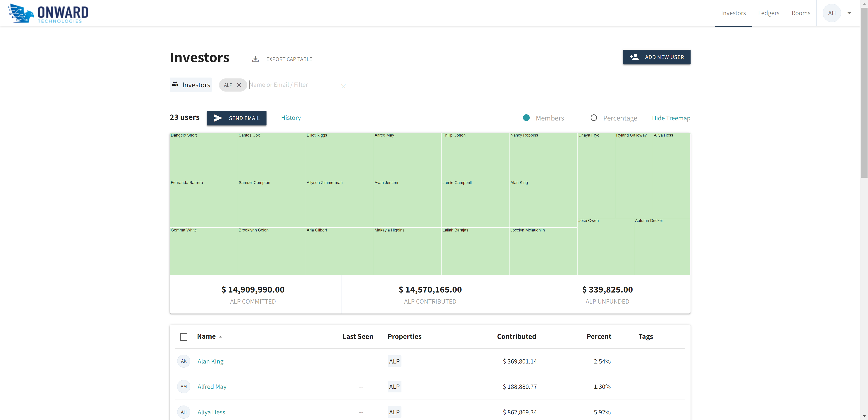Click the Tags column header
The height and width of the screenshot is (420, 868).
click(x=646, y=336)
